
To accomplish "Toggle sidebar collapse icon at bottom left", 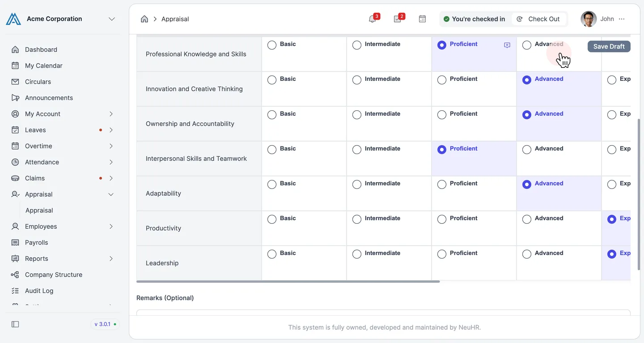I will [x=15, y=324].
